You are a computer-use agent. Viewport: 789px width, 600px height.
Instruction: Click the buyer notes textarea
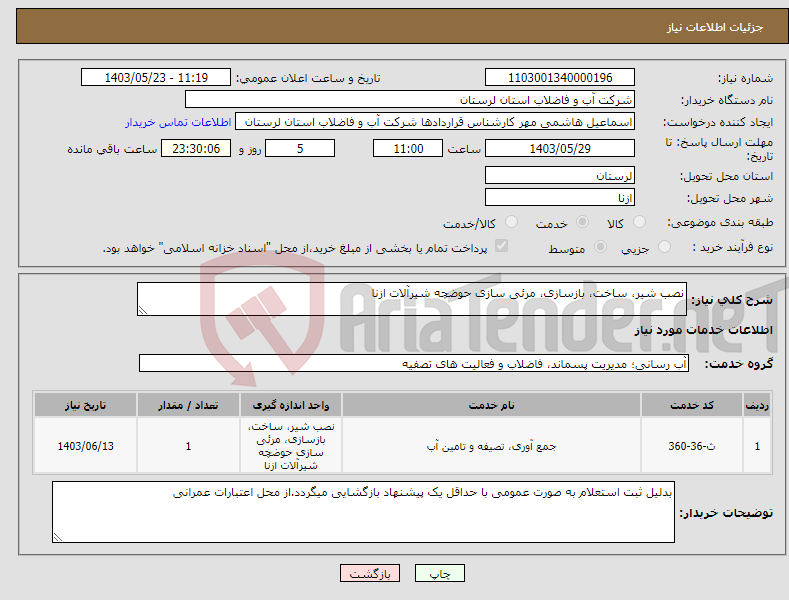pos(363,512)
